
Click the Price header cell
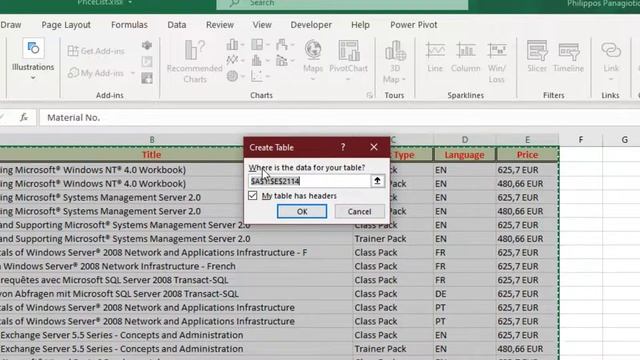tap(527, 155)
